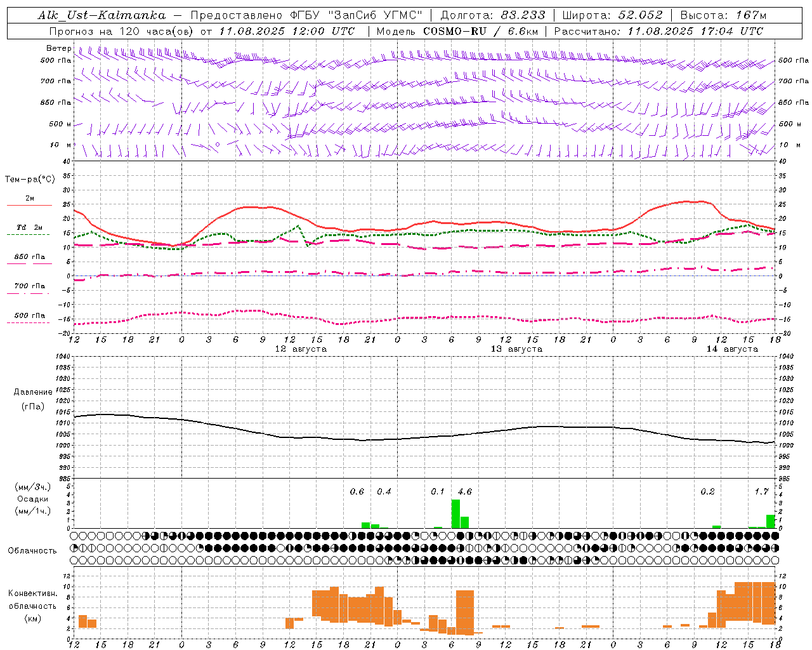This screenshot has width=812, height=650.
Task: Click the 13 августа date label
Action: [516, 349]
